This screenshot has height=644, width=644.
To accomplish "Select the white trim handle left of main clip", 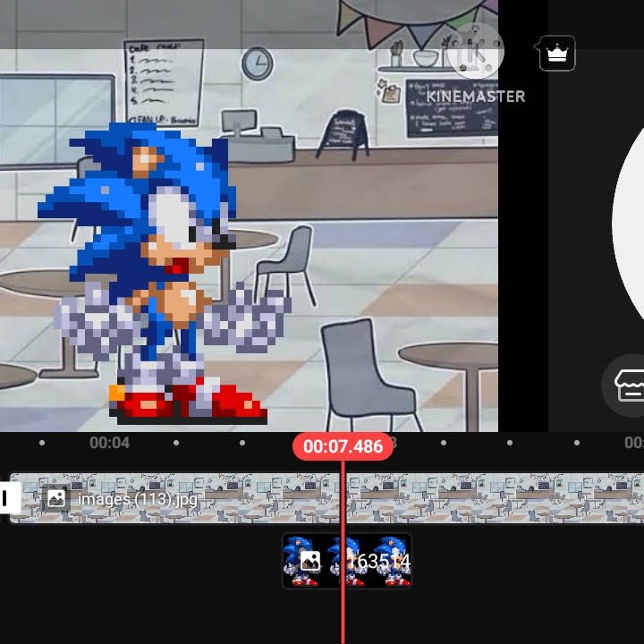I will (9, 498).
